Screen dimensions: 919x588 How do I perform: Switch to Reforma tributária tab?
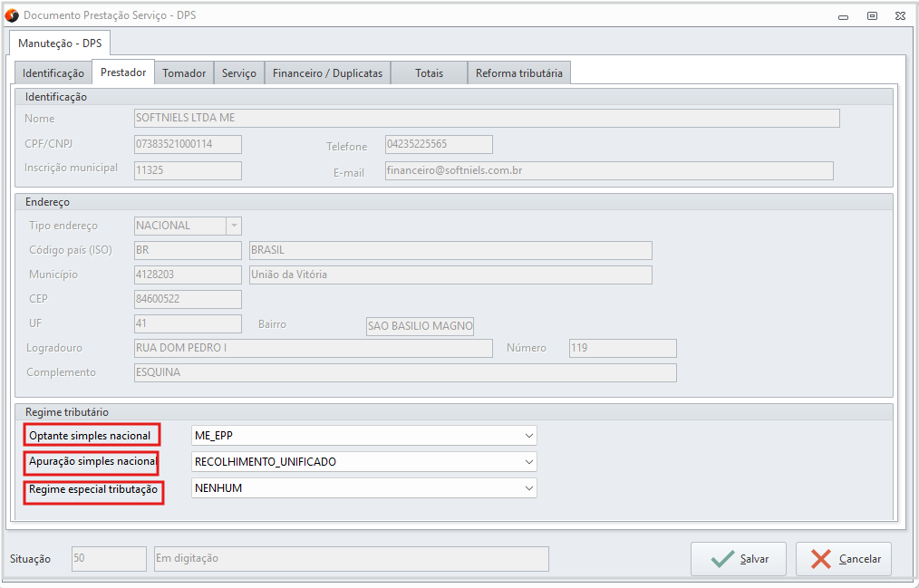tap(519, 73)
